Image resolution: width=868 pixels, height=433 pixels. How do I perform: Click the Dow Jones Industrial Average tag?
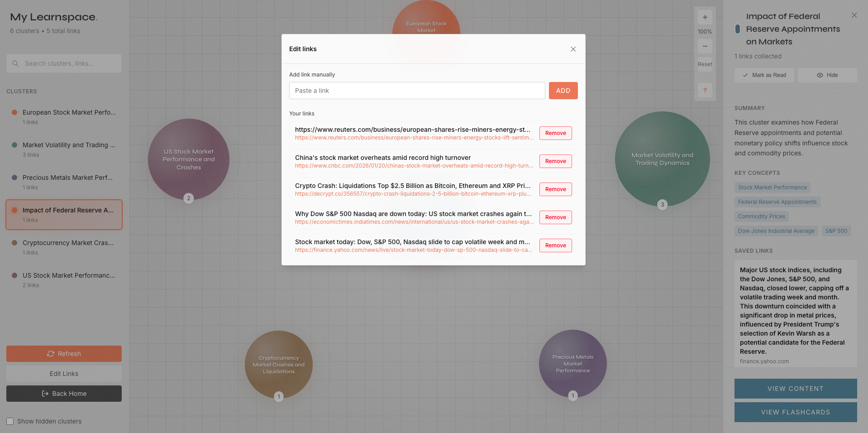tap(776, 231)
